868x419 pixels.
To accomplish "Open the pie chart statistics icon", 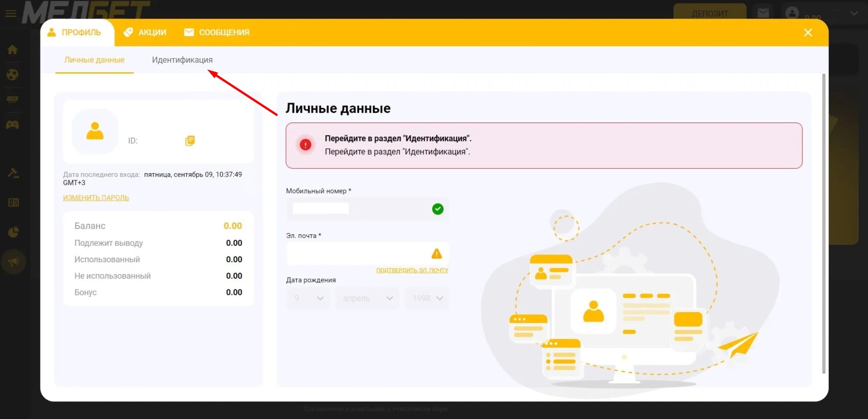I will pos(14,232).
